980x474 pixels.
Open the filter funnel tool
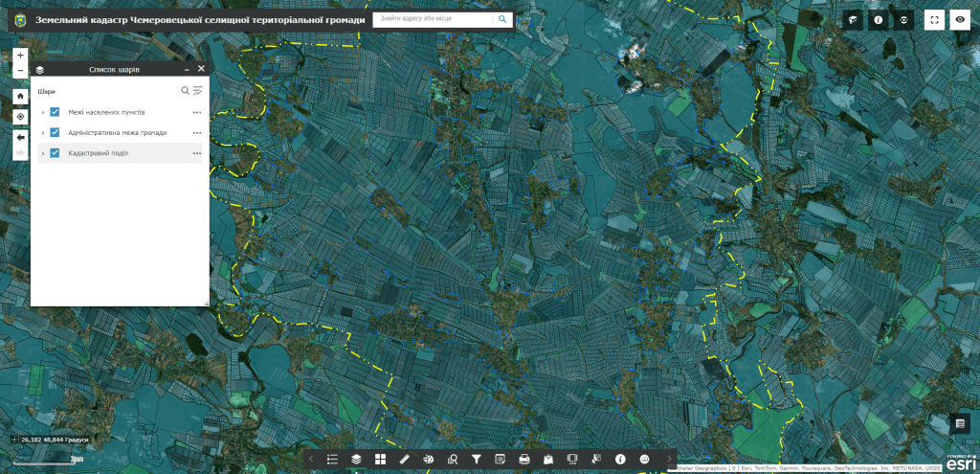pos(477,459)
